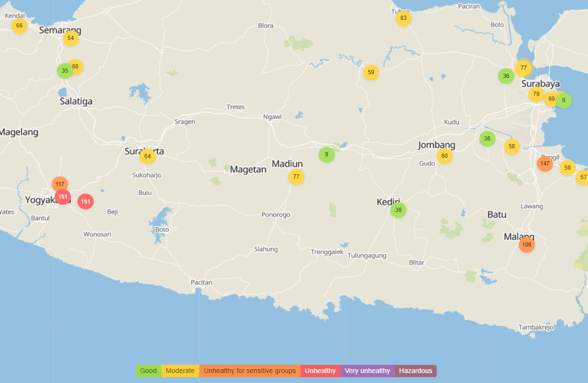Open the orange 106 marker at Malang
Viewport: 588px width, 383px height.
[x=526, y=245]
